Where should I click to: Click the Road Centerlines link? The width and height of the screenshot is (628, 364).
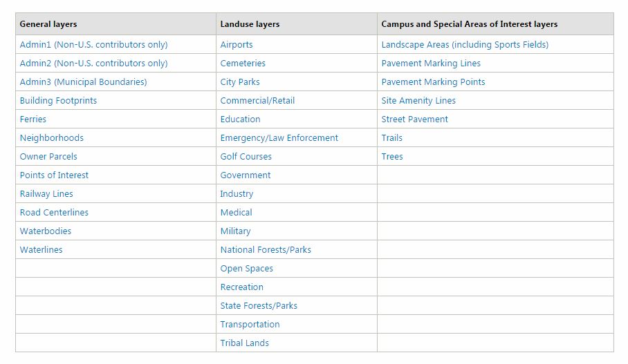click(x=54, y=213)
